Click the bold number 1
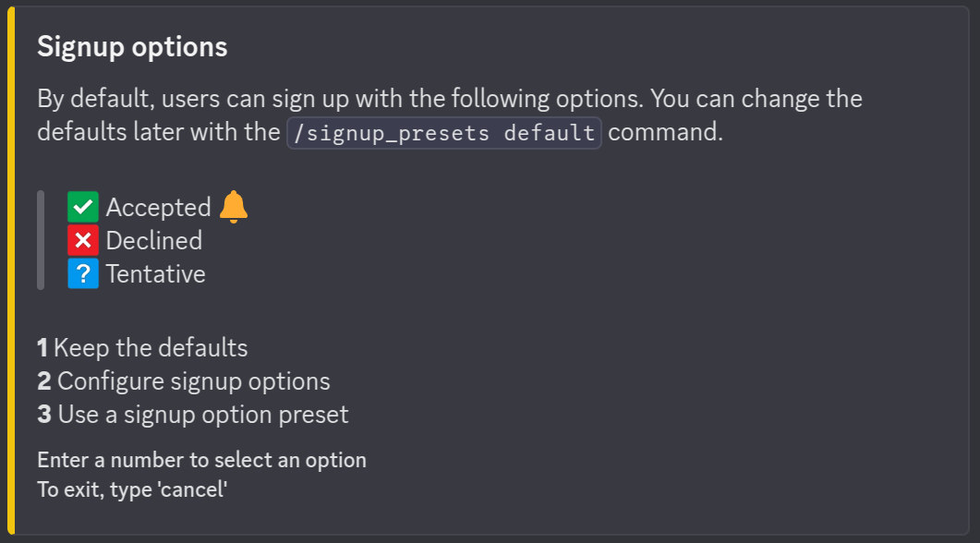The width and height of the screenshot is (980, 543). (x=42, y=348)
